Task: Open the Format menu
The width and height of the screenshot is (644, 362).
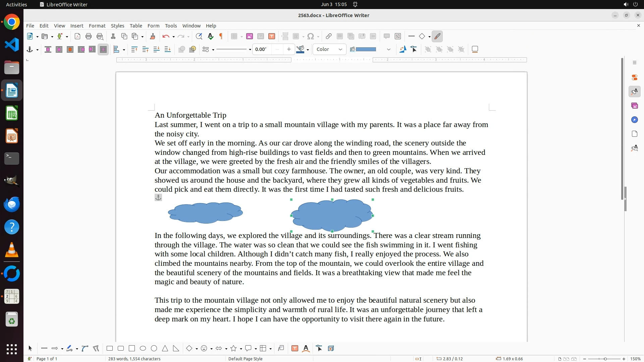Action: 97,26
